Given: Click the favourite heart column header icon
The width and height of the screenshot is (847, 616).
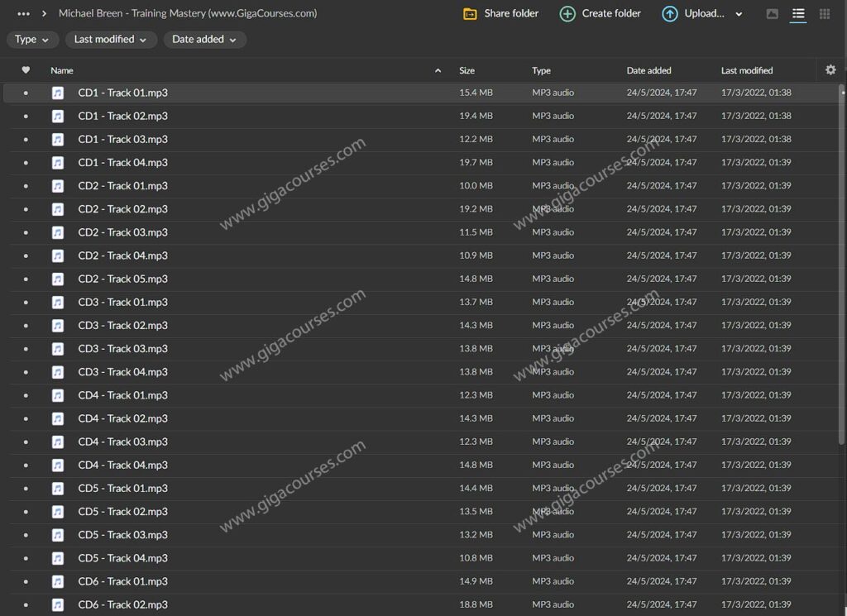Looking at the screenshot, I should (x=26, y=70).
